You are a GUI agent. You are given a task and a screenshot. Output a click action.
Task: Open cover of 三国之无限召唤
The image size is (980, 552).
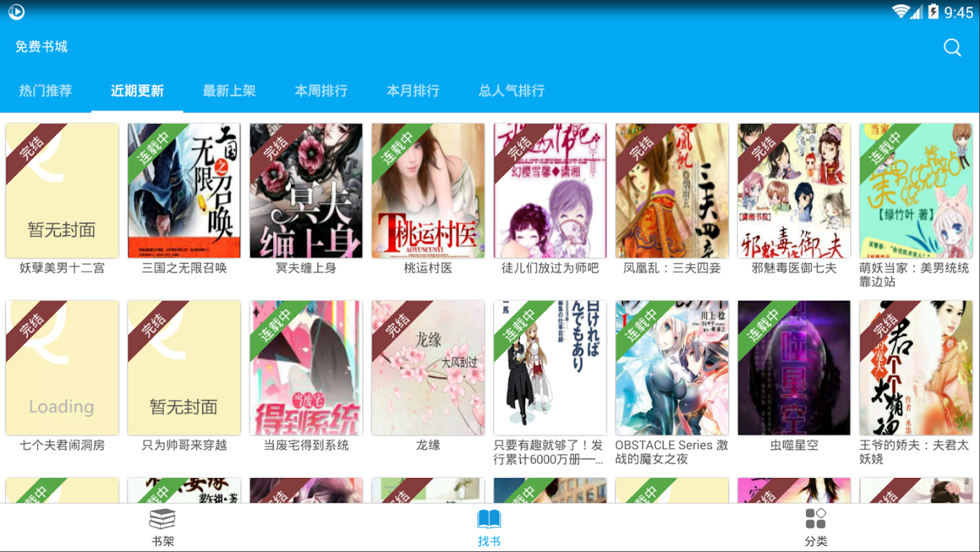tap(184, 190)
